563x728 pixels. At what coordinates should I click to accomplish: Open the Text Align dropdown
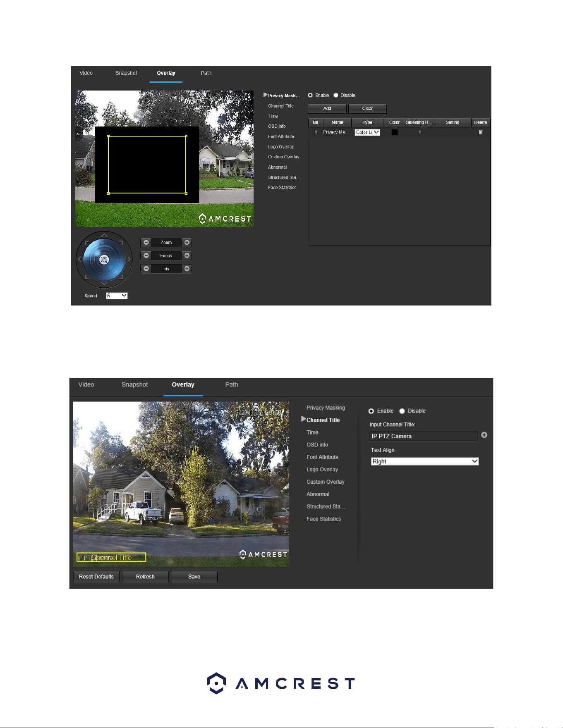[425, 461]
